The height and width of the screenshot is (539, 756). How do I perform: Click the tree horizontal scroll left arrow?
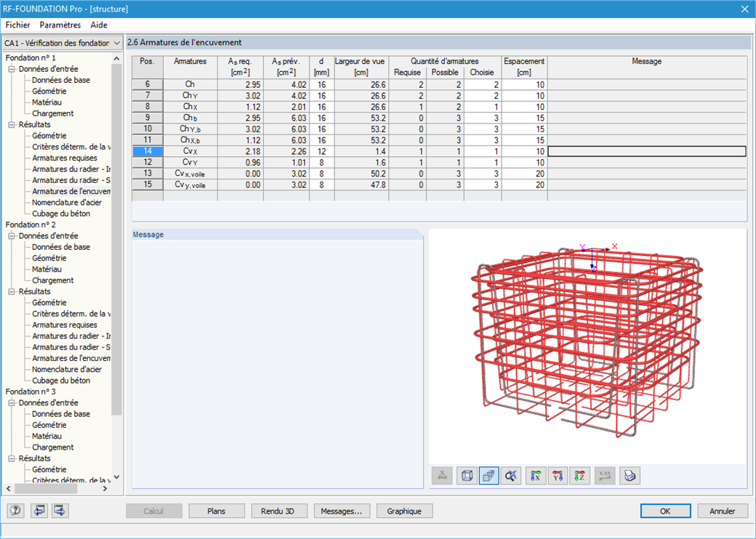click(8, 488)
